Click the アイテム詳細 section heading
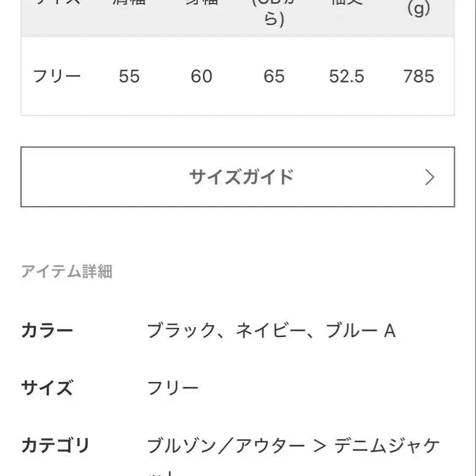The height and width of the screenshot is (476, 476). pos(66,271)
